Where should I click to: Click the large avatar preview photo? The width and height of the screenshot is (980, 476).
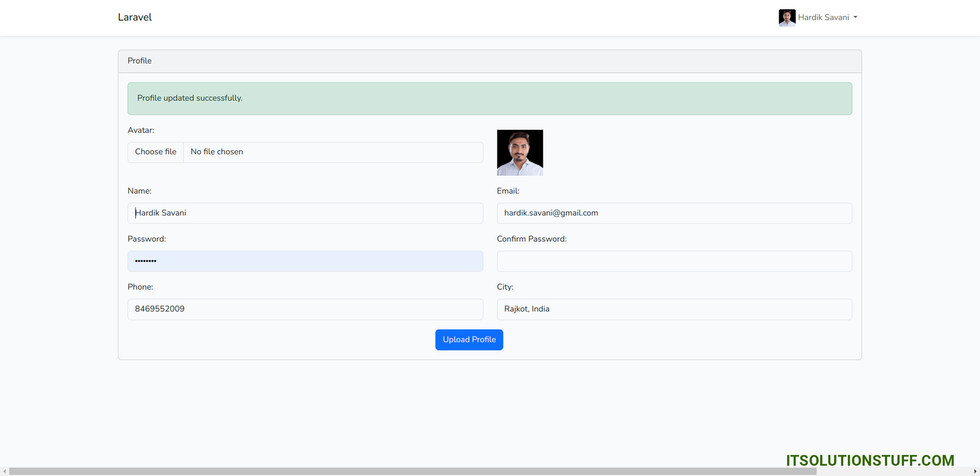coord(519,153)
